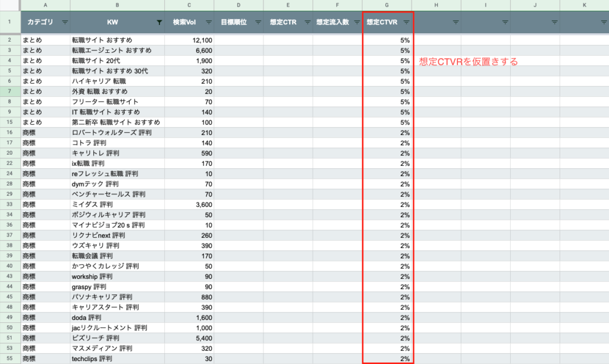Select row 55 header
609x364 pixels.
(10, 359)
